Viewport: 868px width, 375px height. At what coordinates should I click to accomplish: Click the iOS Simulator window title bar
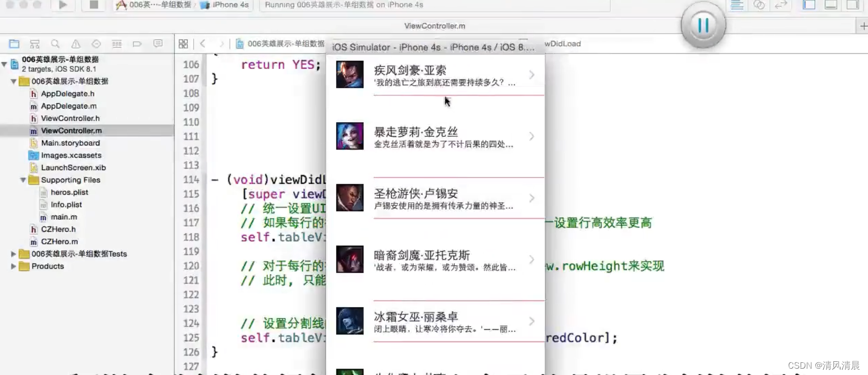pos(435,47)
